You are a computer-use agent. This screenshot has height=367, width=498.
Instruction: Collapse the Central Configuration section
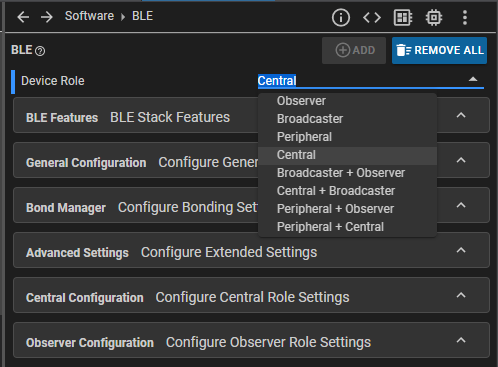coord(461,295)
